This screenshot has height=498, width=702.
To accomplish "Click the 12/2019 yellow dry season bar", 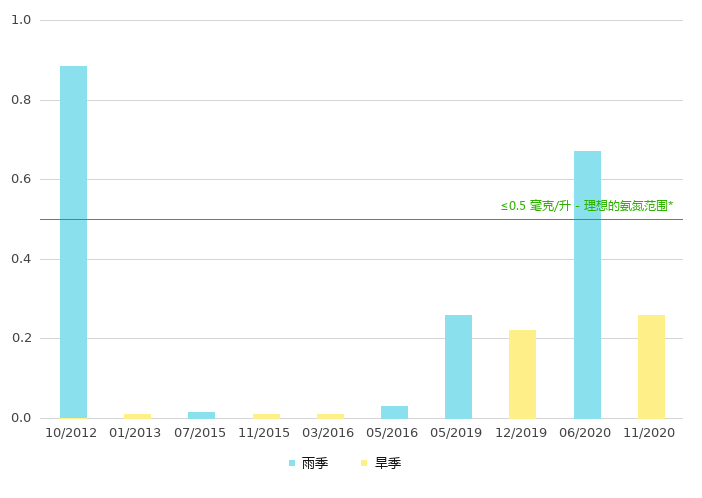I will 522,374.
